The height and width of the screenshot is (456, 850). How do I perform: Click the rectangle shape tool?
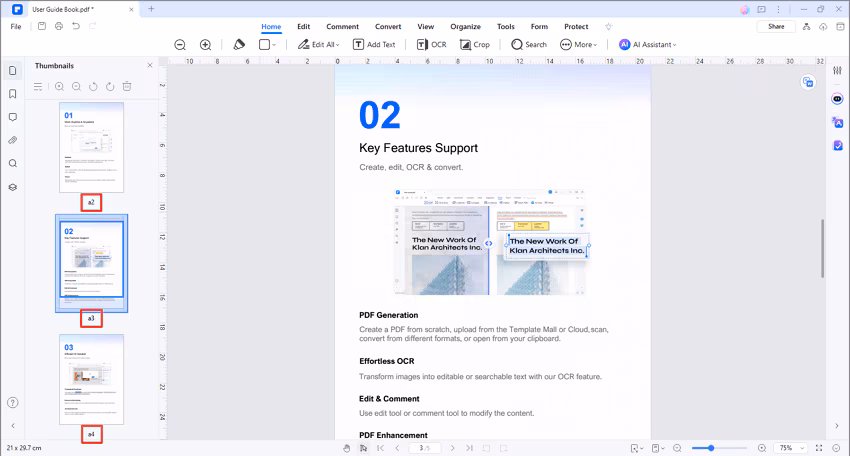click(x=264, y=44)
